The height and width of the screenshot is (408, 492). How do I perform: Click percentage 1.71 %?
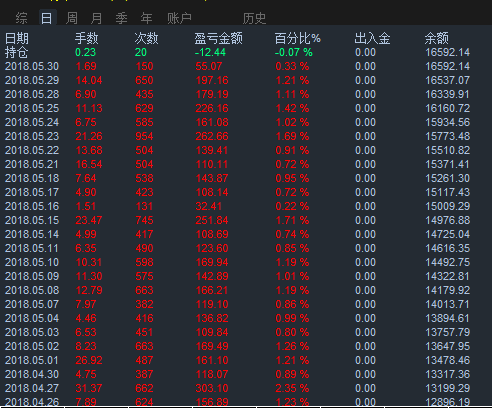pyautogui.click(x=292, y=220)
